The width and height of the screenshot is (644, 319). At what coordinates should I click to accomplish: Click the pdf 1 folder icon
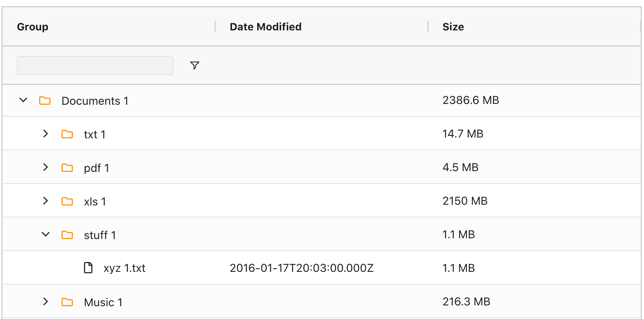point(67,167)
